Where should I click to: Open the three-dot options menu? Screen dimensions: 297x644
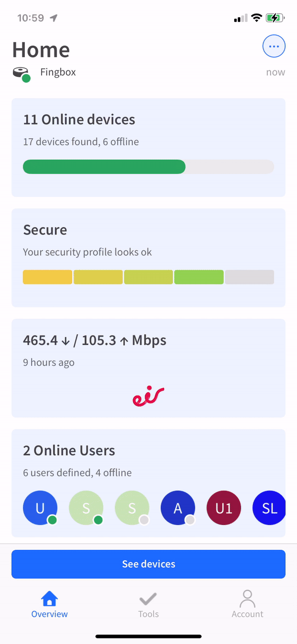[274, 46]
